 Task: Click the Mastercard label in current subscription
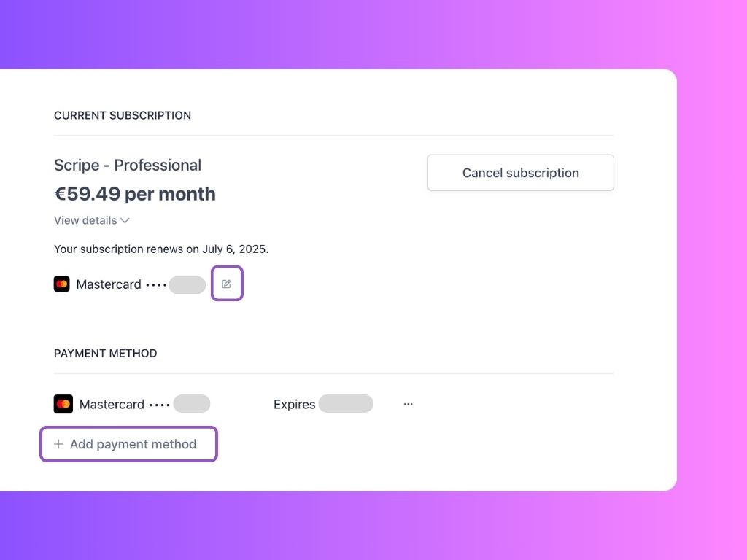109,284
